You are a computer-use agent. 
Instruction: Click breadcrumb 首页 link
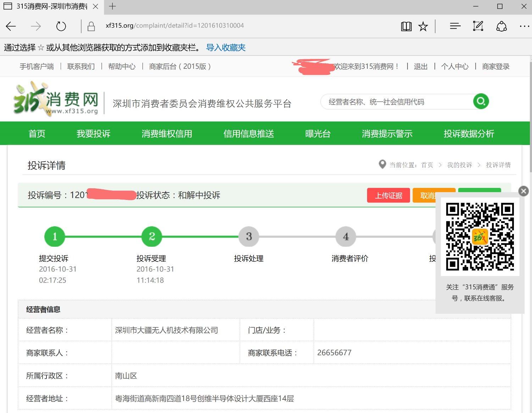tap(427, 165)
